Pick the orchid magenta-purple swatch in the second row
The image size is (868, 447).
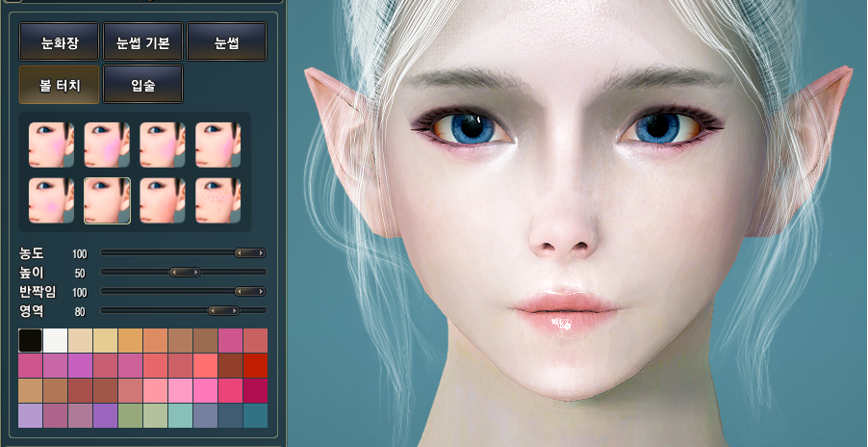tap(80, 365)
